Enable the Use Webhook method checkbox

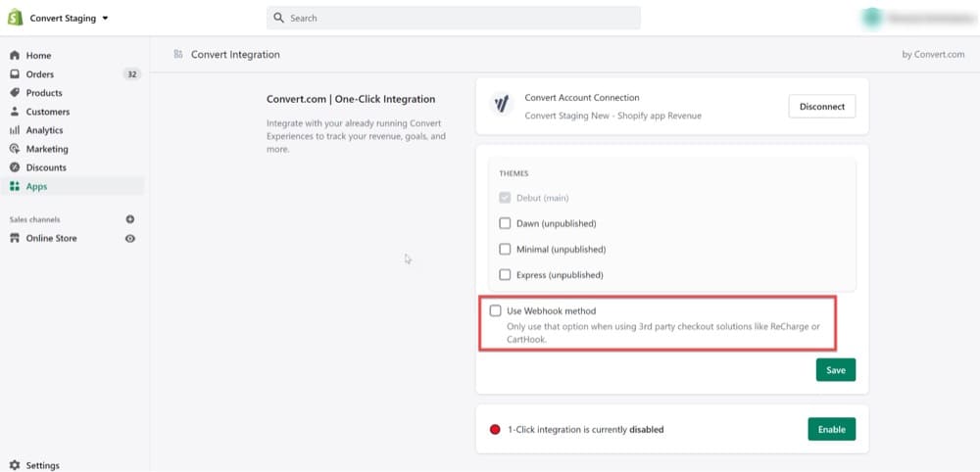click(496, 311)
